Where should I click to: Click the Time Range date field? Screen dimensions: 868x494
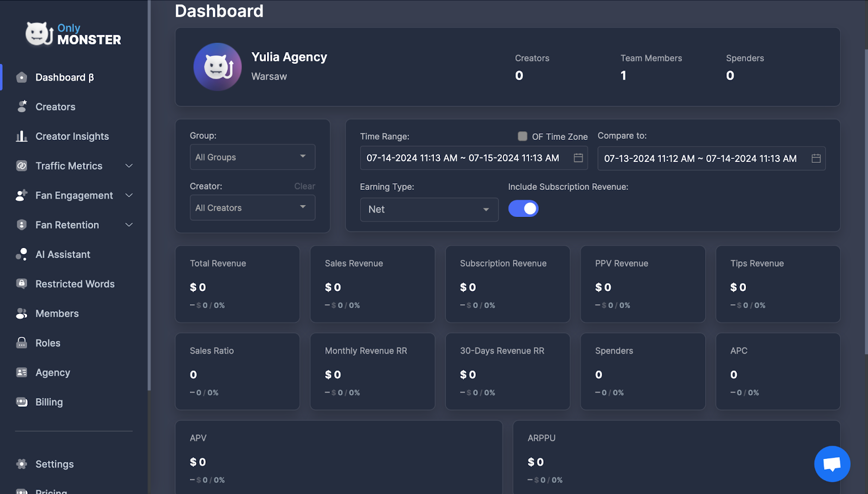click(474, 158)
